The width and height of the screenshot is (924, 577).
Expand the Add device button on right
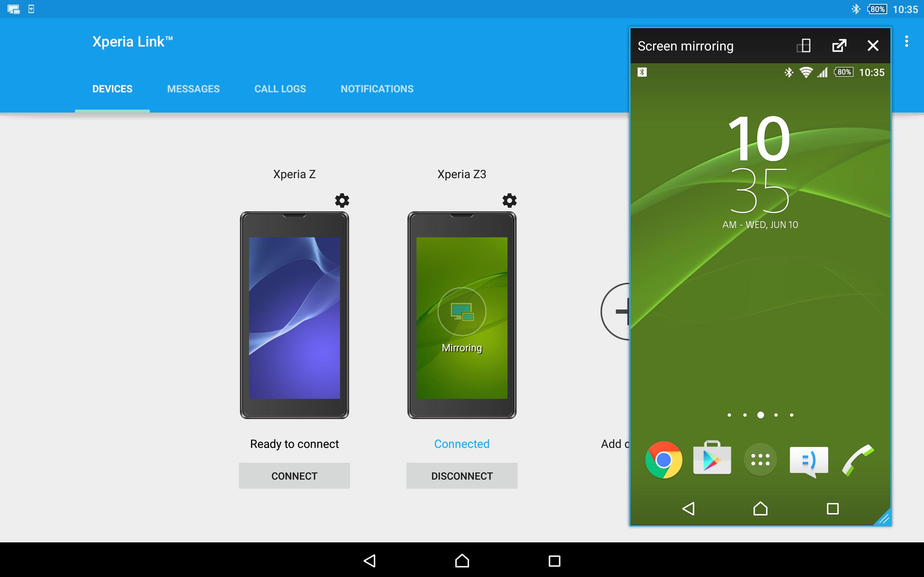(617, 312)
